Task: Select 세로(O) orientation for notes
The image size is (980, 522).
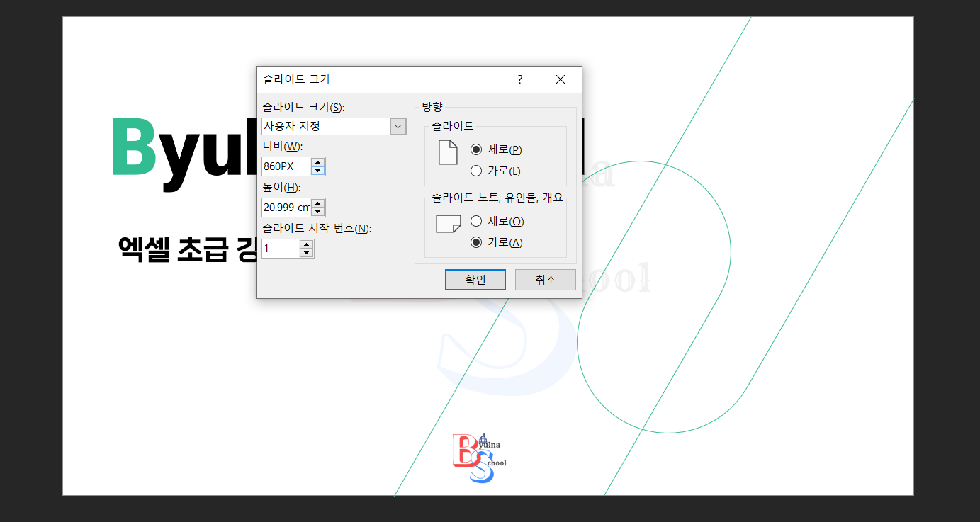Action: 475,220
